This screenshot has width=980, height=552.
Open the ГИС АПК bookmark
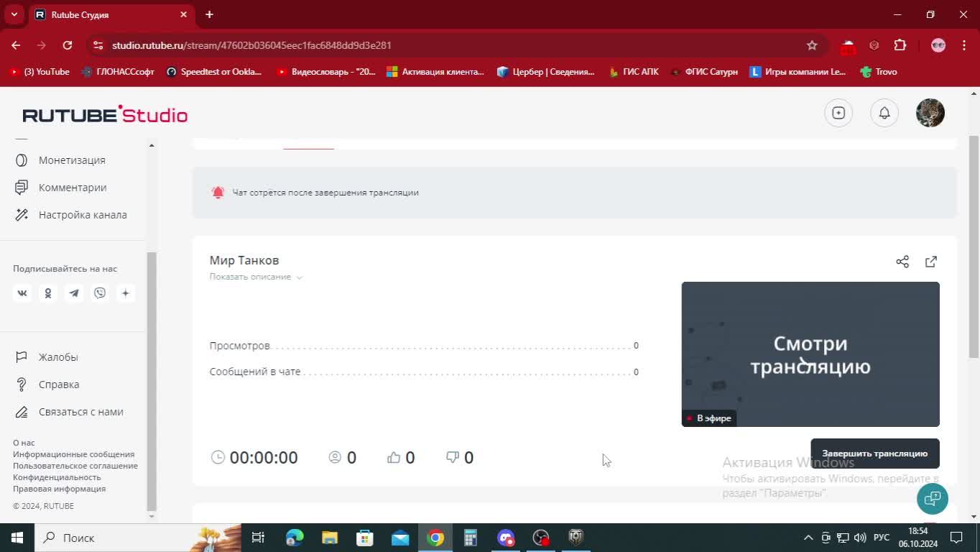point(633,72)
